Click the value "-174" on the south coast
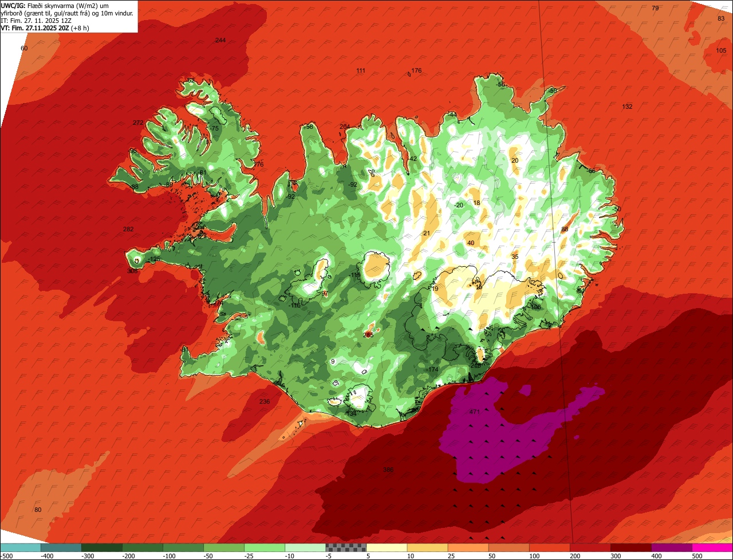733x560 pixels. (x=432, y=370)
